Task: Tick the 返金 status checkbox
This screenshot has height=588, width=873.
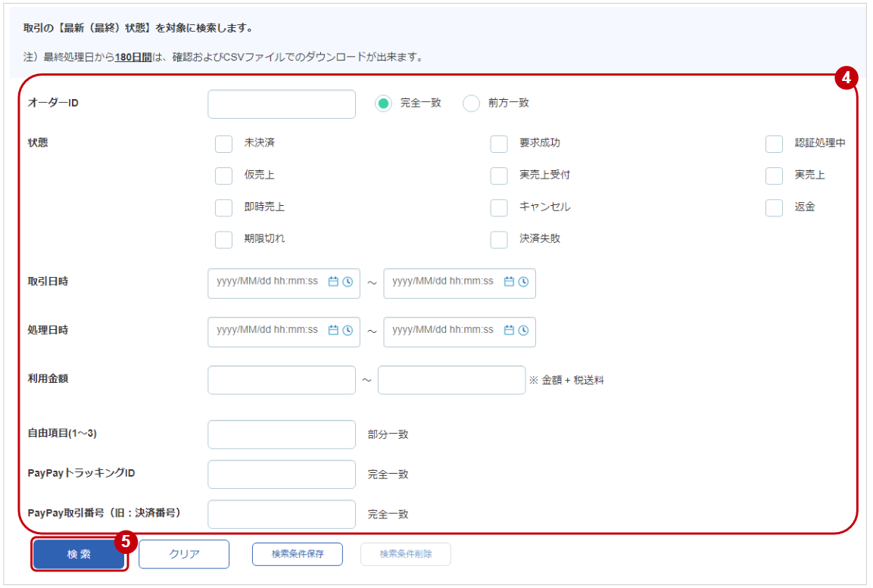Action: pyautogui.click(x=774, y=207)
